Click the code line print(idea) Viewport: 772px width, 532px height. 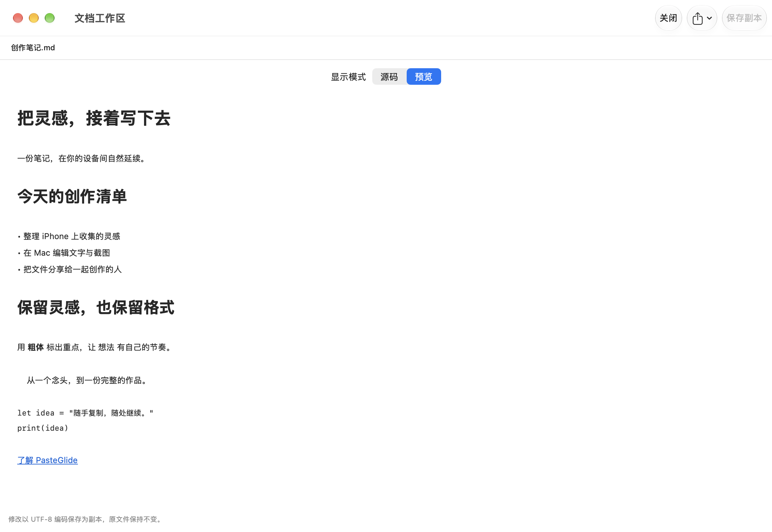coord(43,428)
